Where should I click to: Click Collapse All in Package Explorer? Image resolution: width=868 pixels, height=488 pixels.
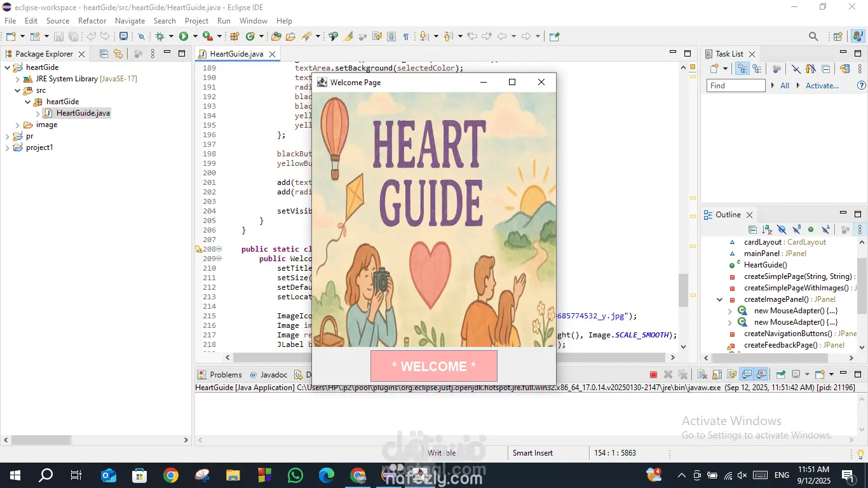point(104,54)
